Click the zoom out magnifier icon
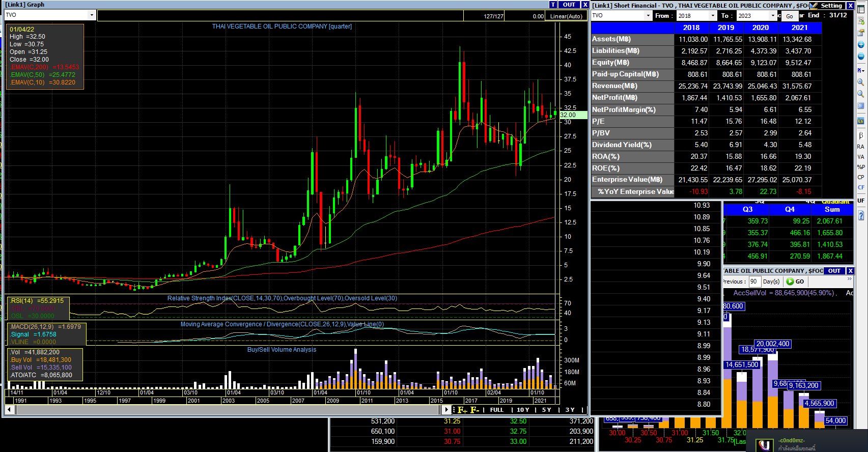Image resolution: width=868 pixels, height=452 pixels. 861,94
